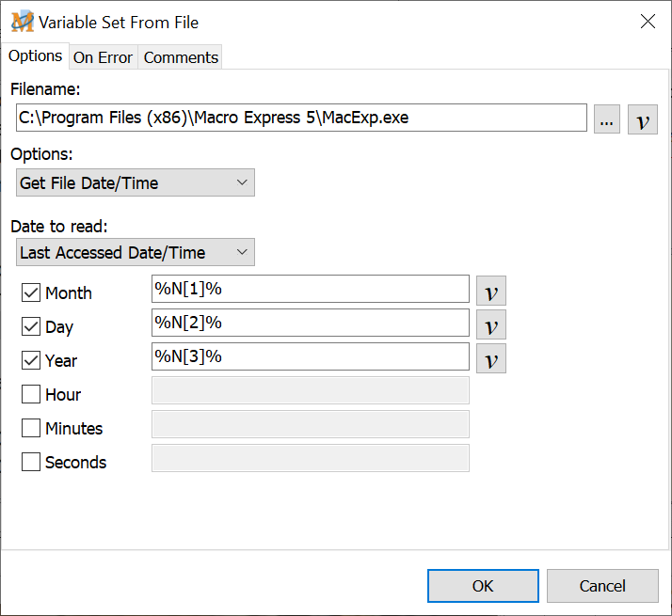Click the Filename path input field
Image resolution: width=672 pixels, height=616 pixels.
(301, 118)
